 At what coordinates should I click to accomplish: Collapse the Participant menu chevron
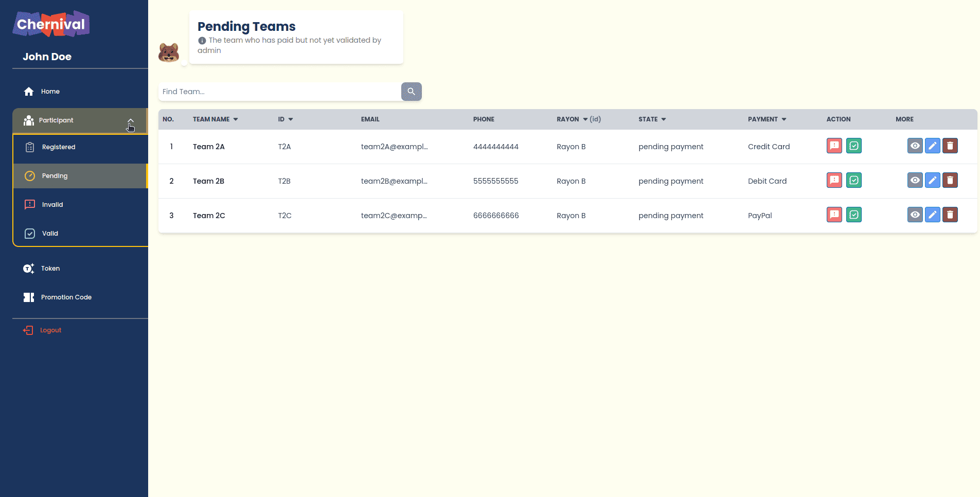click(131, 120)
